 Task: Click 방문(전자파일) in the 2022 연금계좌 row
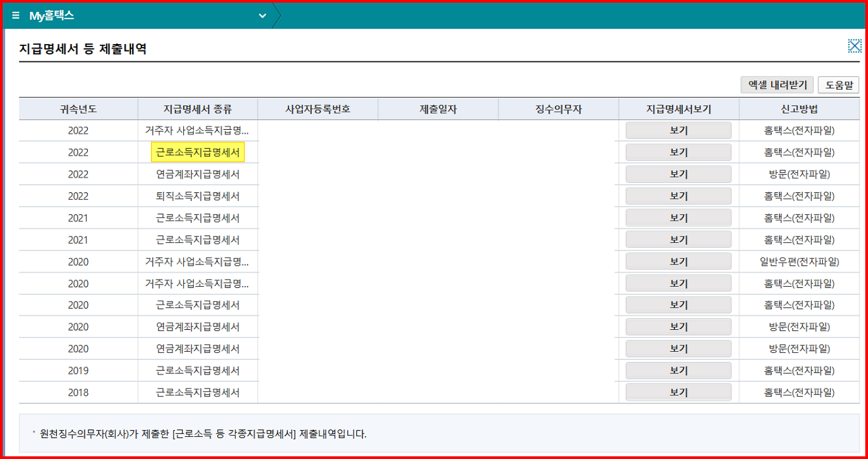pos(800,174)
